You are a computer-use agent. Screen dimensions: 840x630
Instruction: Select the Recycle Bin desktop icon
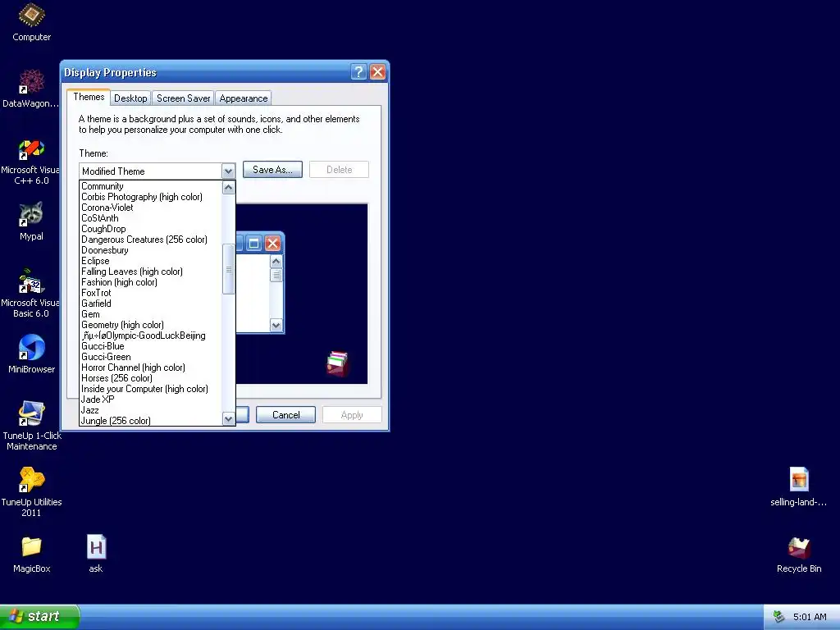pyautogui.click(x=799, y=555)
